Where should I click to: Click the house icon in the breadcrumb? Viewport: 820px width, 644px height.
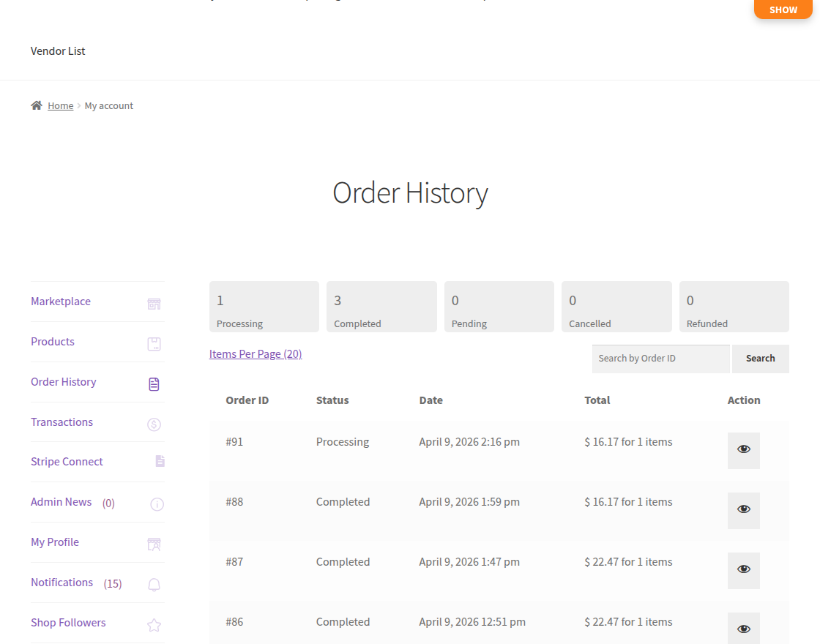coord(36,105)
